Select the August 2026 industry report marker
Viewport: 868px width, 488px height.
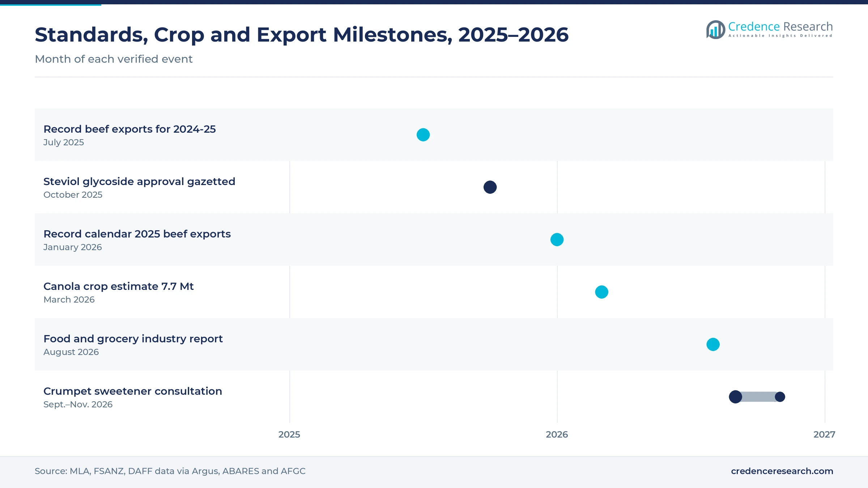click(713, 344)
